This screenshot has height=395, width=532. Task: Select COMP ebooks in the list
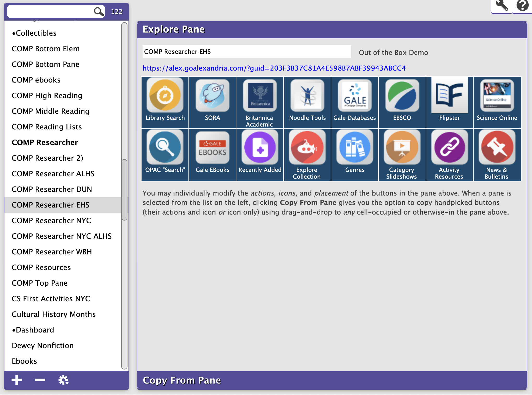point(63,80)
